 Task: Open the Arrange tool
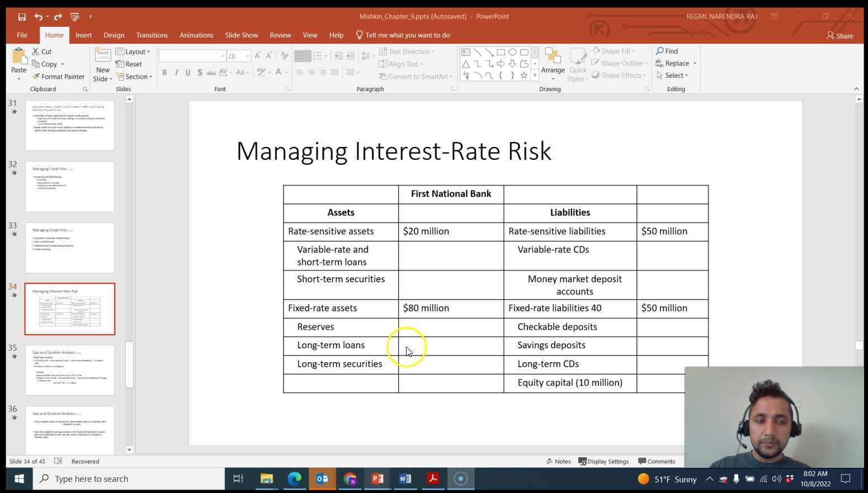click(553, 63)
